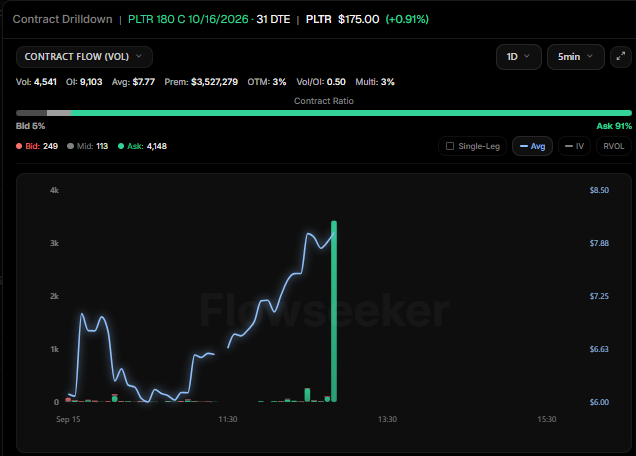Click the 13:30 time axis label
Viewport: 636px width, 456px height.
pos(387,419)
